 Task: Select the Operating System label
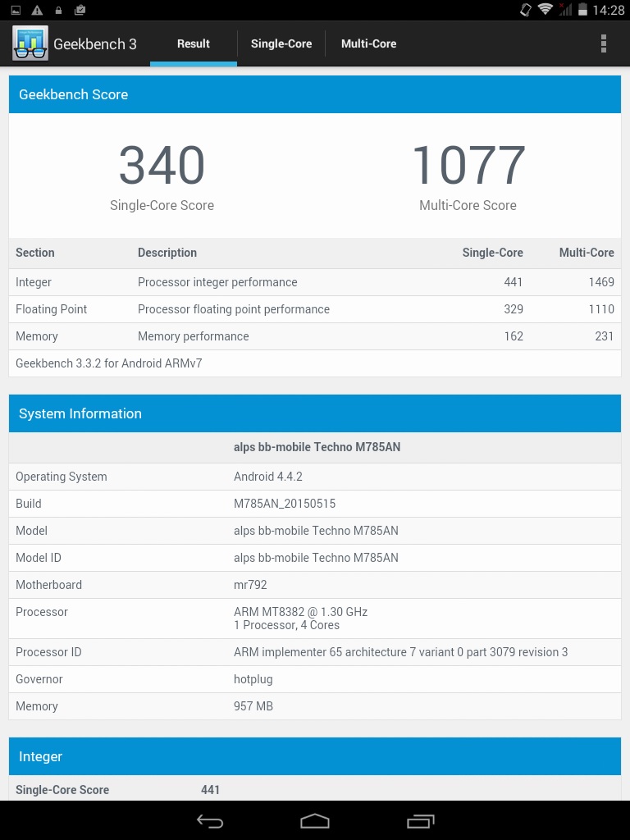(61, 477)
